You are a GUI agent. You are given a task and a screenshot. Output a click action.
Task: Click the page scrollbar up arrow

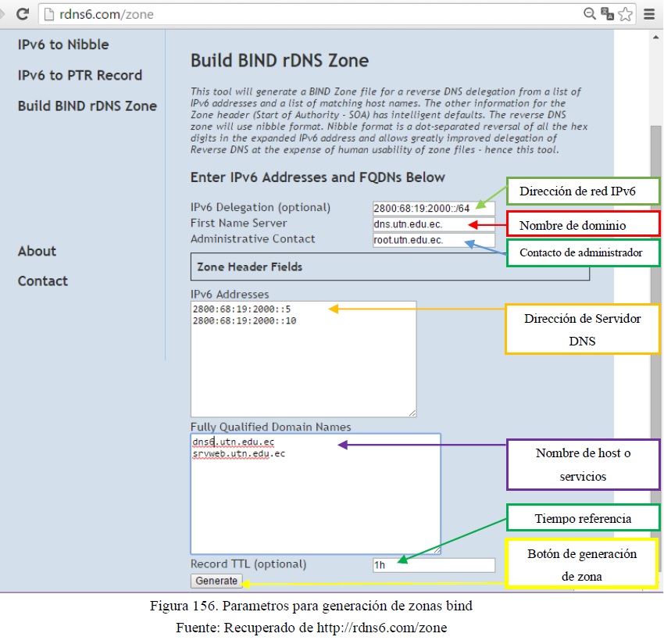point(656,38)
